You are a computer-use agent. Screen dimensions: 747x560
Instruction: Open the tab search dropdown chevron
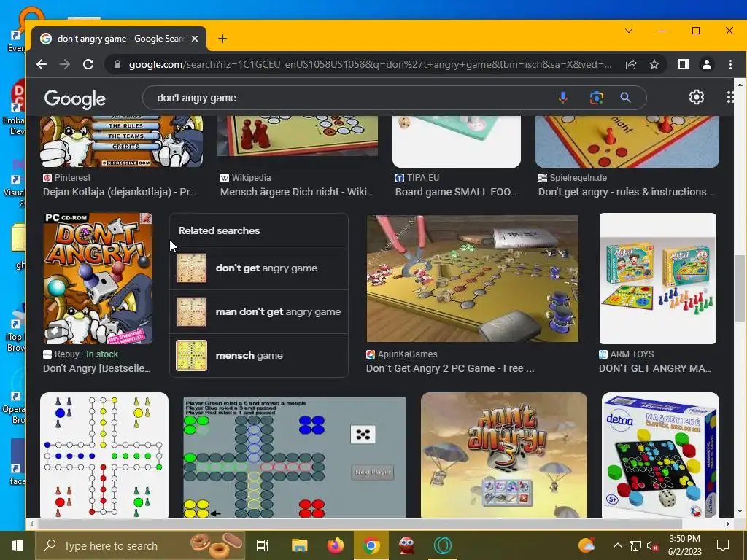point(629,31)
